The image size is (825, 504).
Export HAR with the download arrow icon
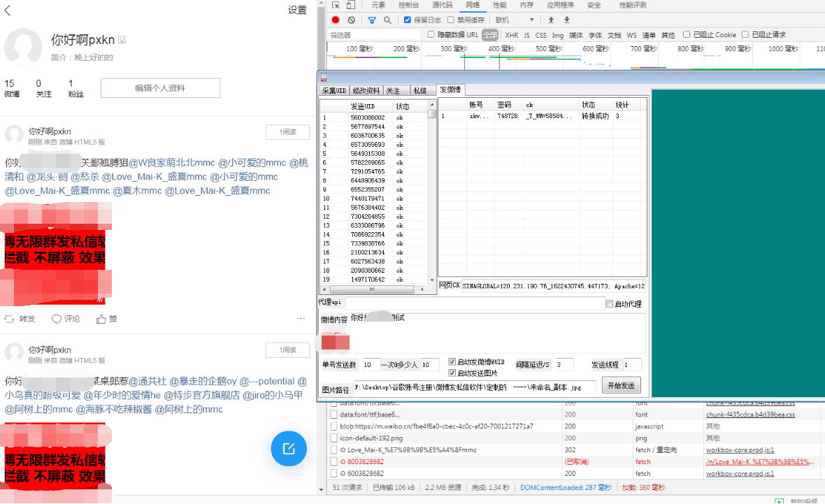(566, 20)
